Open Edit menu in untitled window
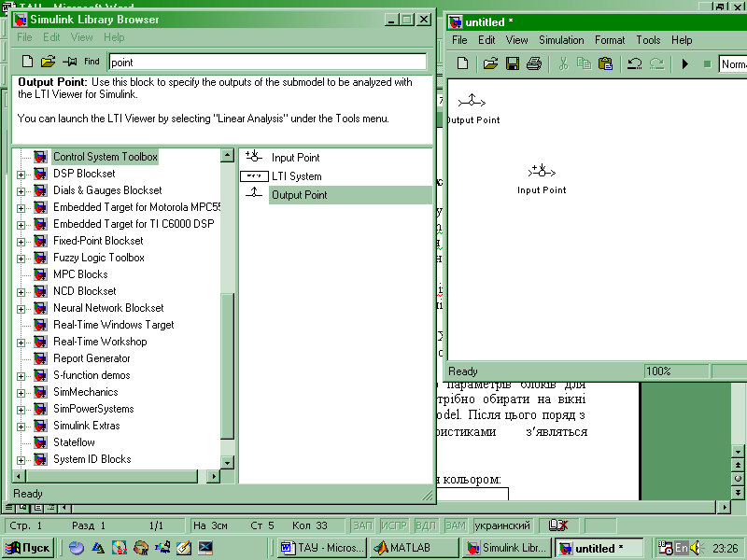The image size is (747, 560). pyautogui.click(x=486, y=40)
